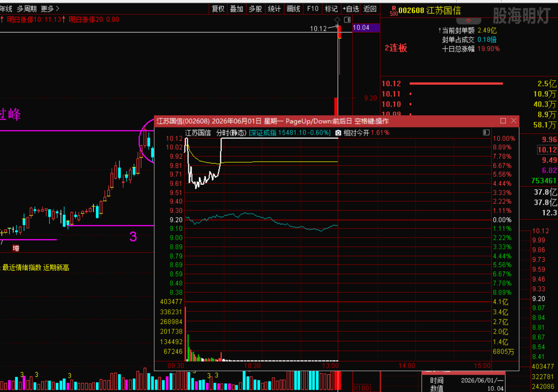Close the 江苏国信 intraday popup window

[x=514, y=121]
